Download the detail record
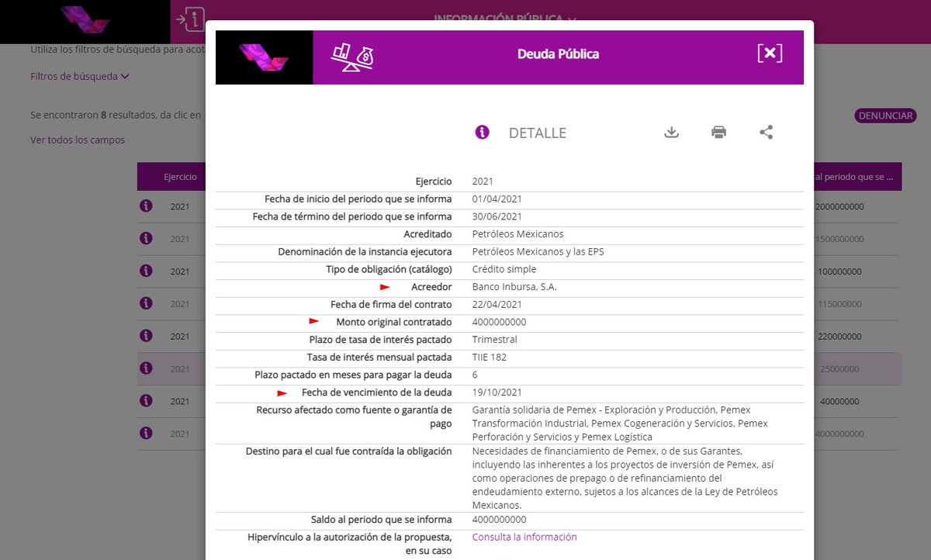931x560 pixels. click(x=672, y=132)
